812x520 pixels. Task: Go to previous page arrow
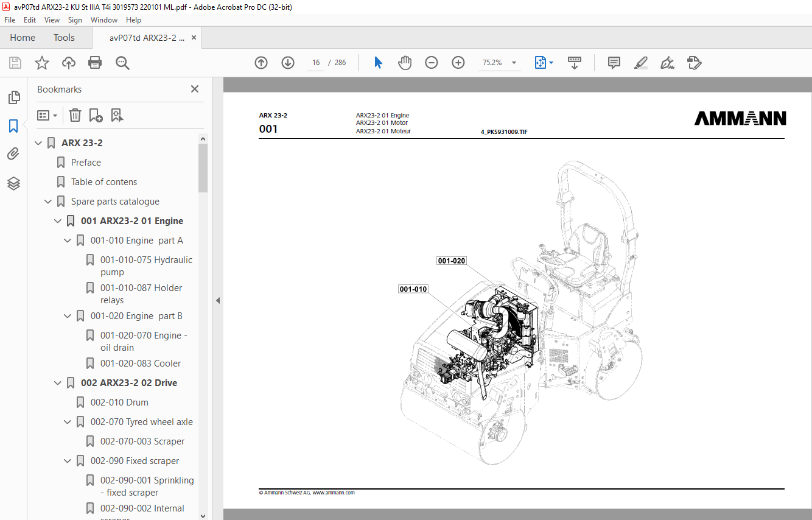point(261,63)
